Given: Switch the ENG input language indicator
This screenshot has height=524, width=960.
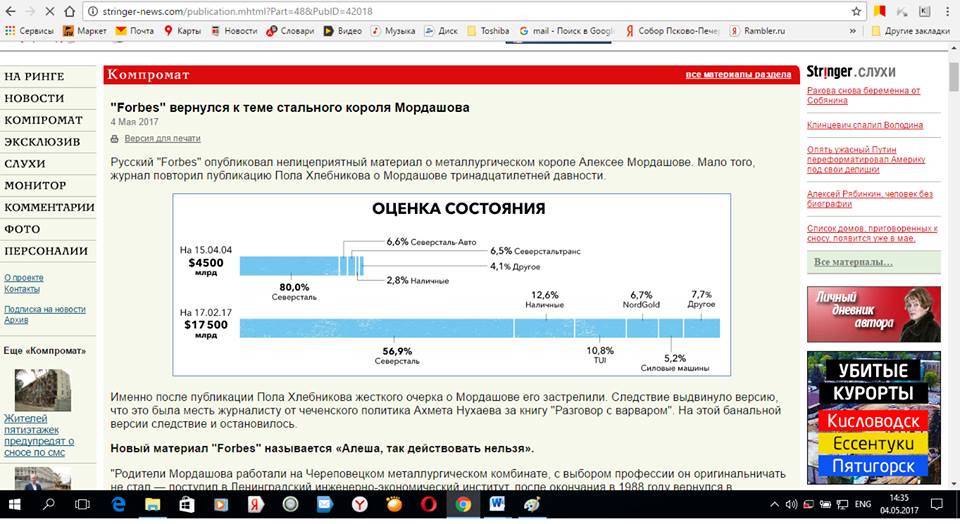Looking at the screenshot, I should point(863,504).
